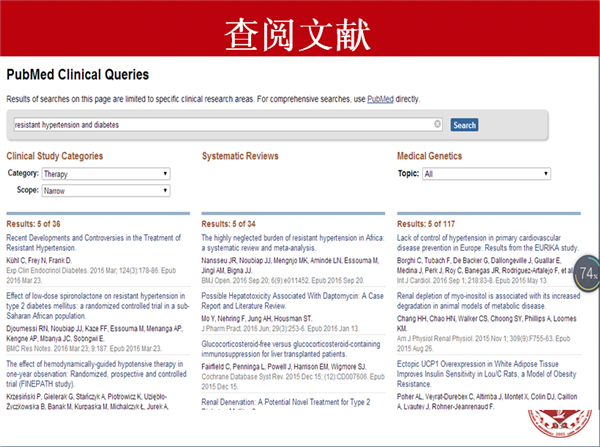Open 'Ectopic UCP1 Overexpression' article link
The image size is (600, 447).
coord(486,374)
